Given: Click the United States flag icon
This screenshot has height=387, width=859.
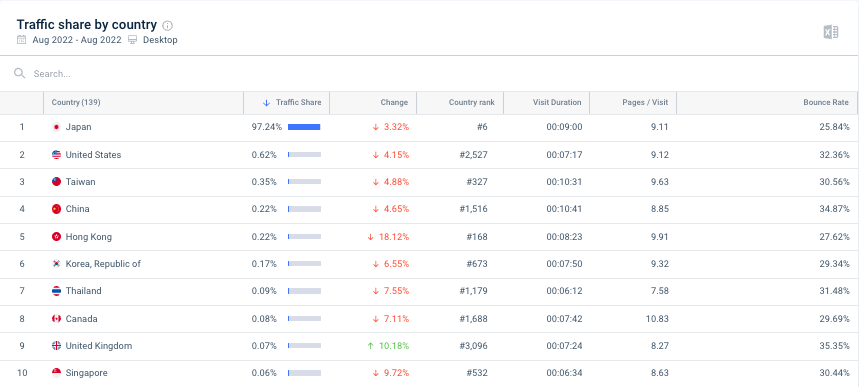Looking at the screenshot, I should (56, 155).
